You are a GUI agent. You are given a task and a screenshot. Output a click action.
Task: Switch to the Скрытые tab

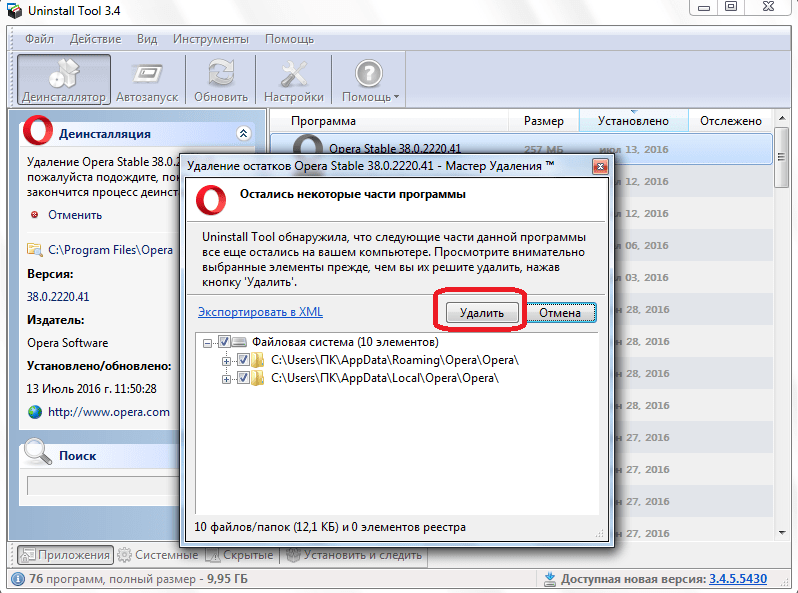(x=240, y=555)
